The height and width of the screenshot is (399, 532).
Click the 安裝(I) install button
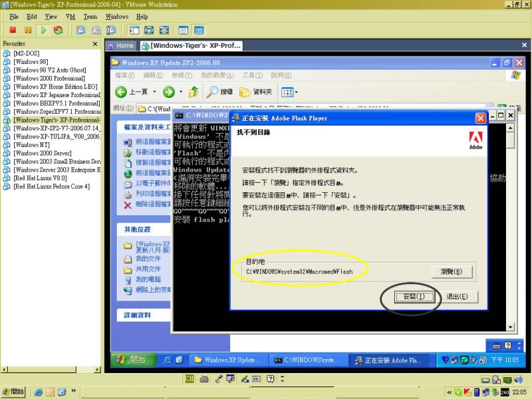pyautogui.click(x=414, y=297)
